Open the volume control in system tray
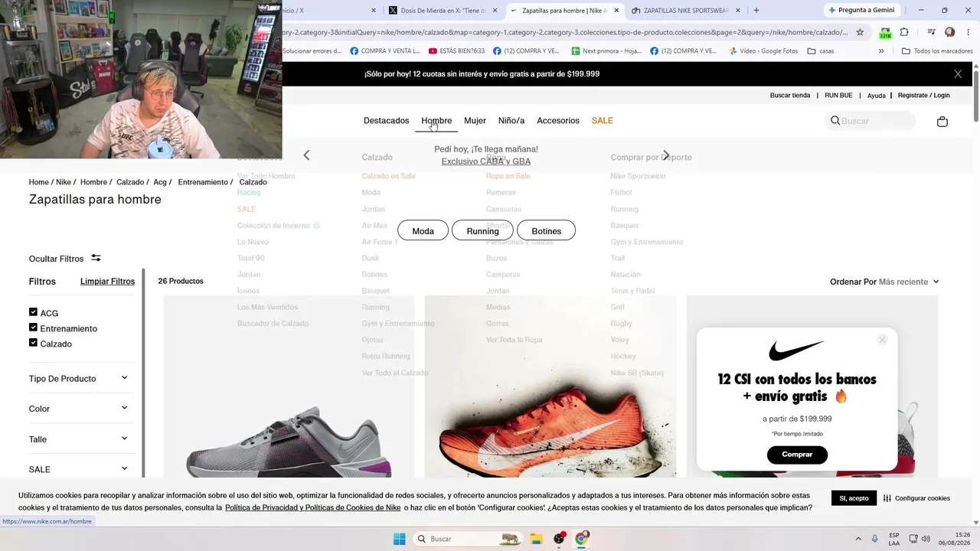 pos(926,539)
